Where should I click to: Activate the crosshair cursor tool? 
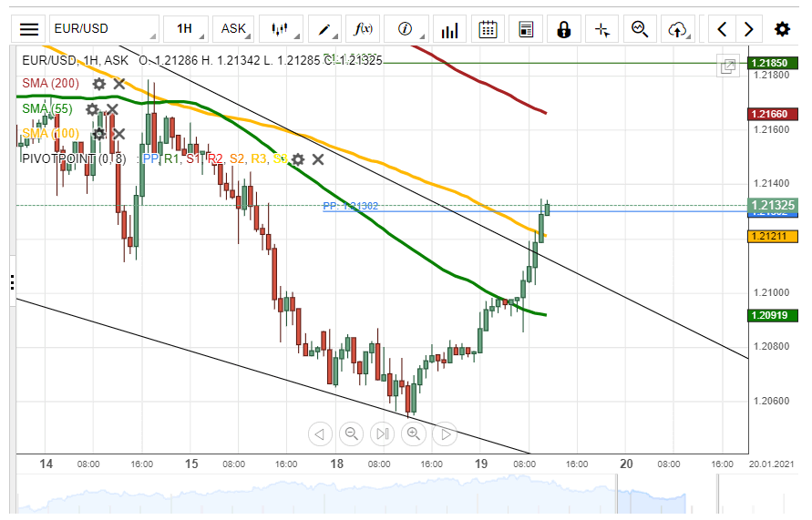tap(601, 29)
